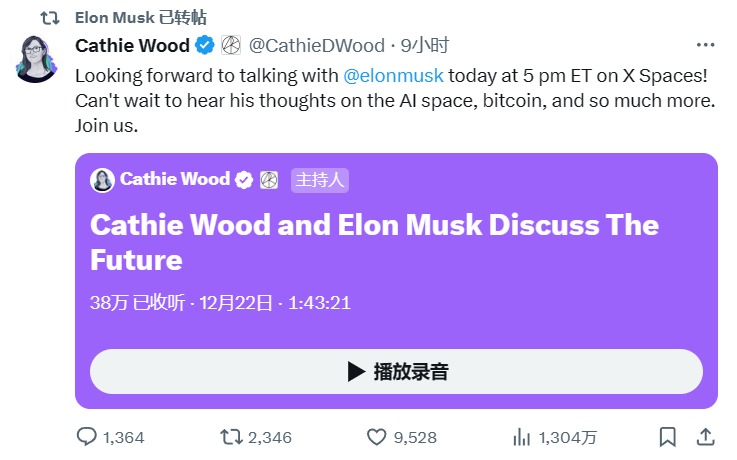This screenshot has width=737, height=460.
Task: Play the Spaces recording
Action: (396, 372)
